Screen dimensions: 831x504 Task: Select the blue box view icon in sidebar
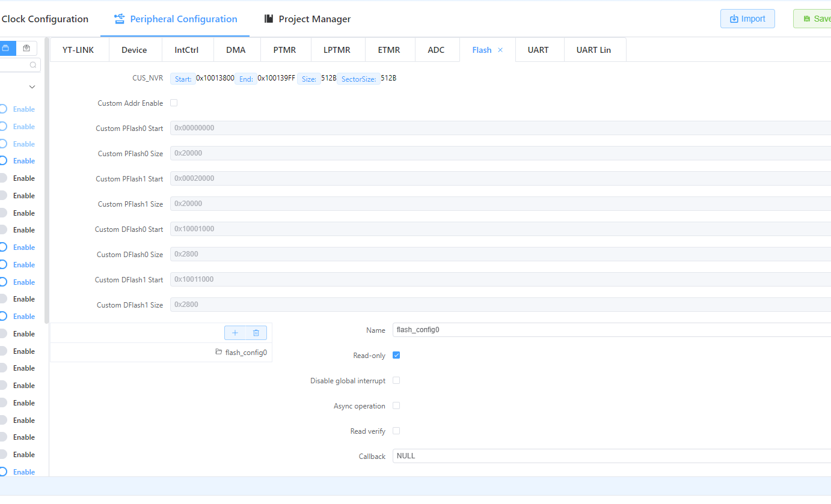pos(5,48)
